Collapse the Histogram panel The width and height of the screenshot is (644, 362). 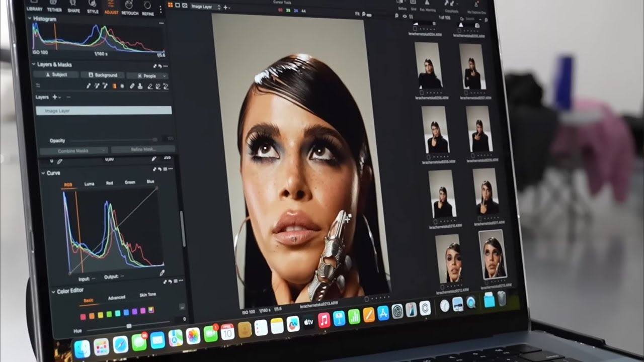[x=30, y=19]
